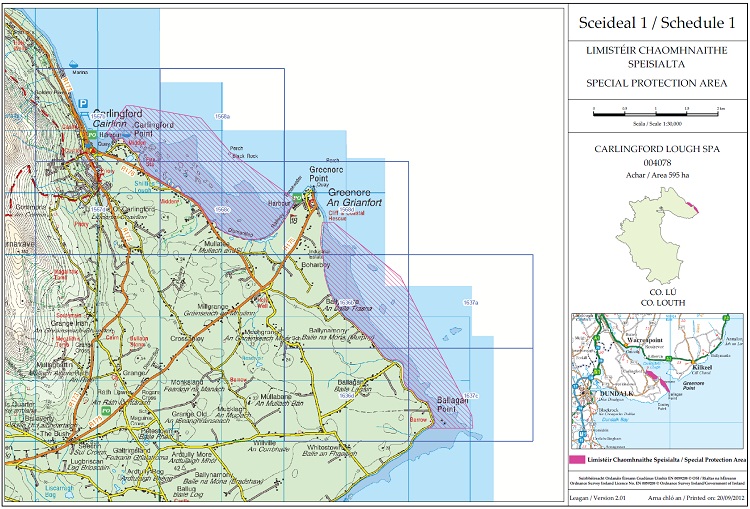Click the sheet number '1567d' label
The width and height of the screenshot is (750, 509).
tap(98, 210)
